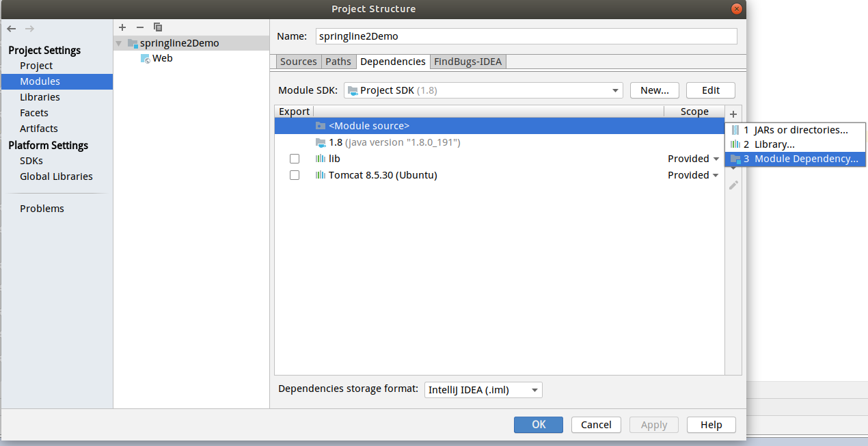Click the New SDK button

click(654, 90)
